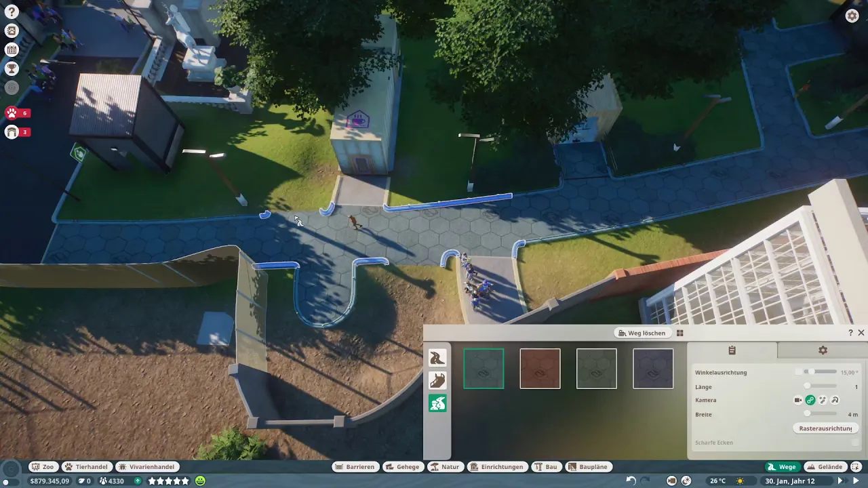The width and height of the screenshot is (868, 488).
Task: Click the five-star zoo rating
Action: 169,481
